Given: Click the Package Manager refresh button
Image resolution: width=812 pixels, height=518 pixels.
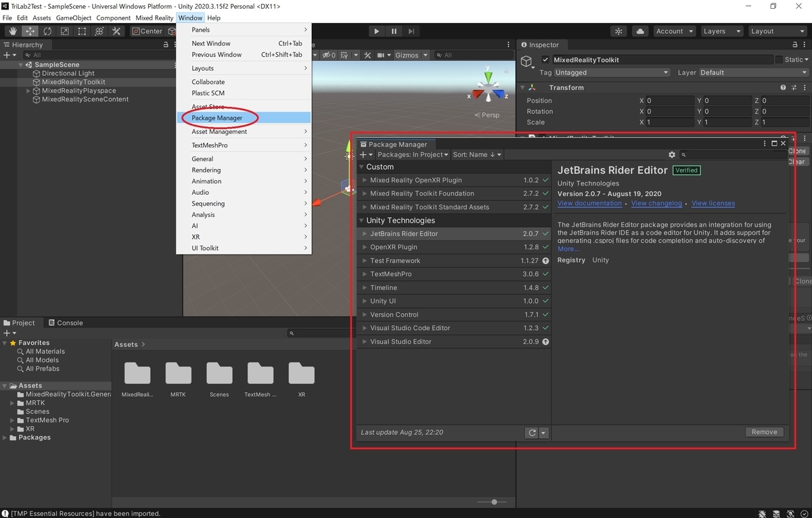Looking at the screenshot, I should pyautogui.click(x=532, y=433).
